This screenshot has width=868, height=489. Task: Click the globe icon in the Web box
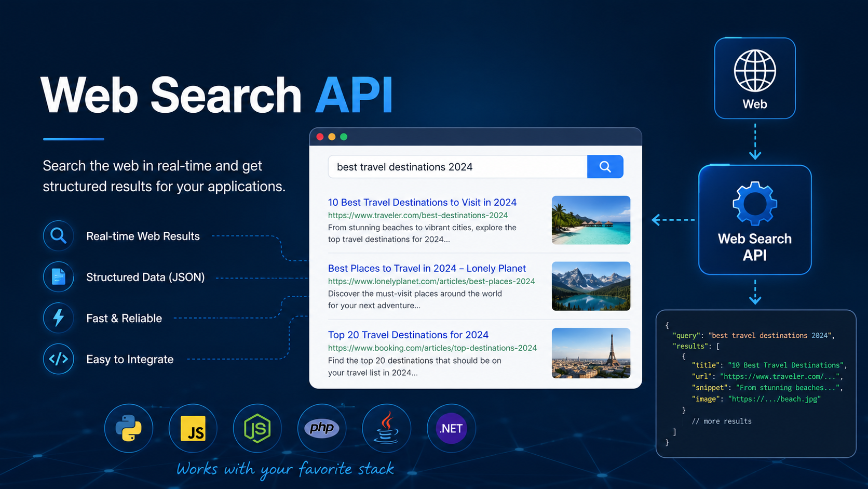(x=755, y=71)
